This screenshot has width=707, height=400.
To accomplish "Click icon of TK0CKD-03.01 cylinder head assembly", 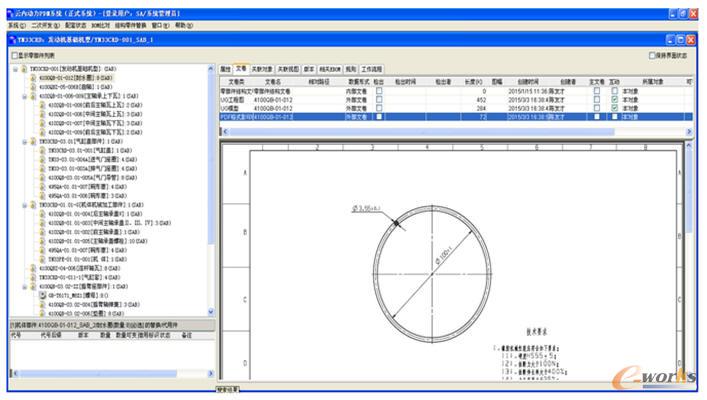I will click(32, 142).
